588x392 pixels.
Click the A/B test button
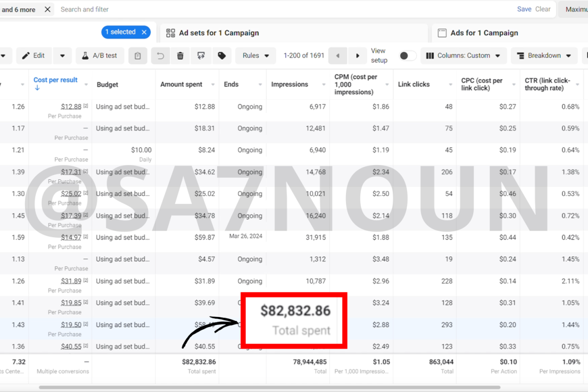[x=99, y=56]
